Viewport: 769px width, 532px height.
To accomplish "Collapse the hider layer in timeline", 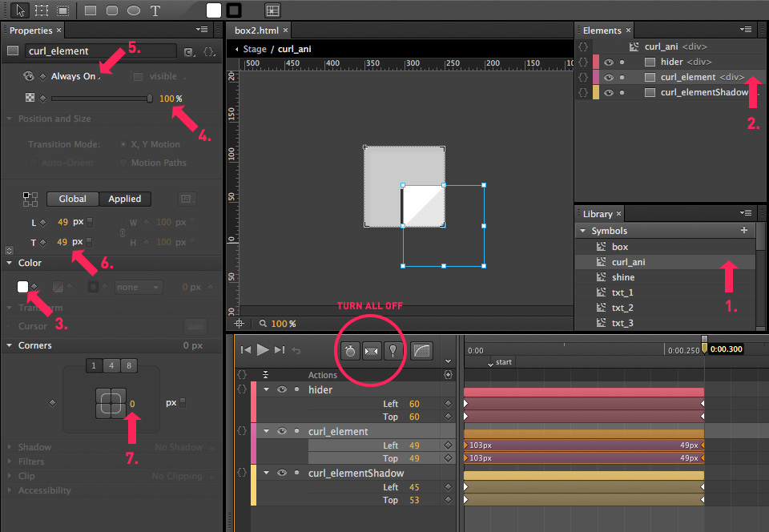I will tap(266, 389).
